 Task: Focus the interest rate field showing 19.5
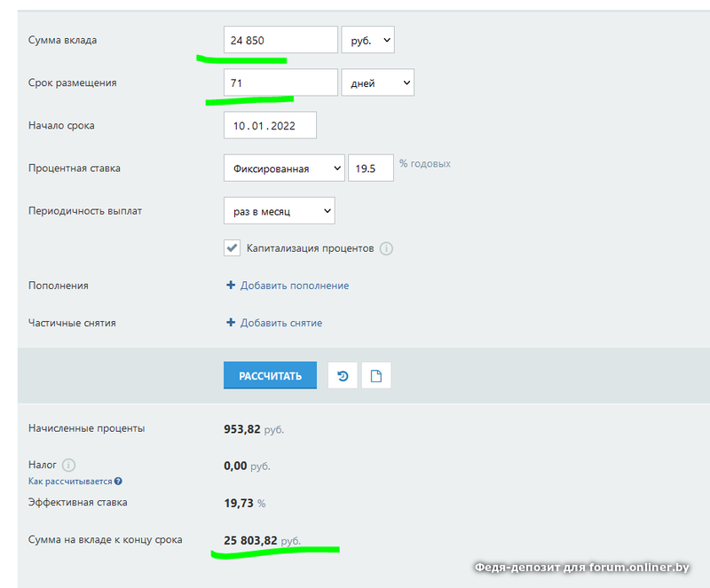[x=371, y=168]
